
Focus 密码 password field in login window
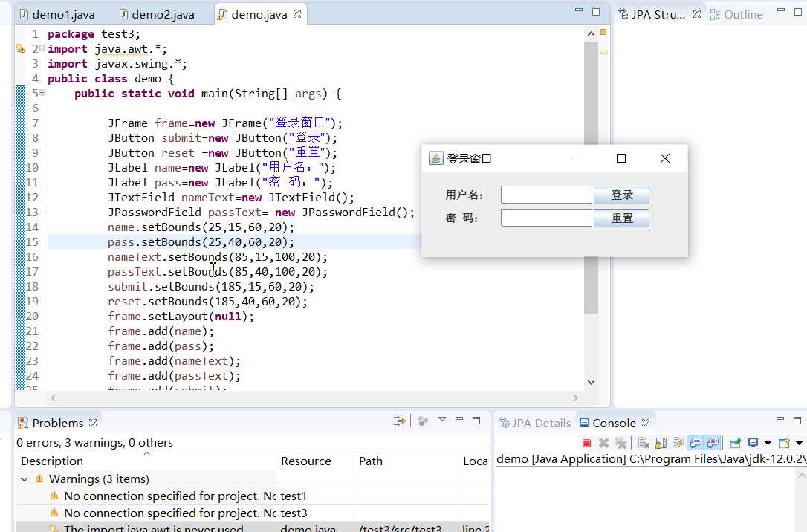546,218
